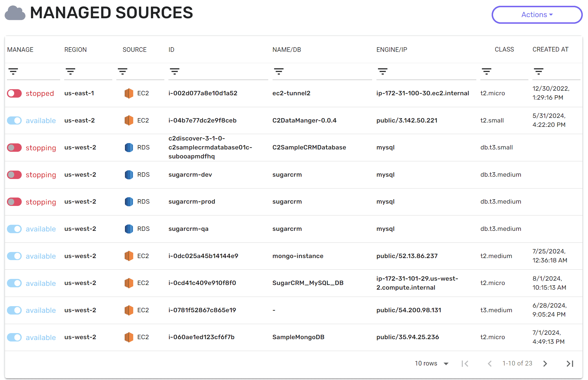This screenshot has height=380, width=588.
Task: Disable the available C2DataManger-0.0.4 toggle
Action: 14,120
